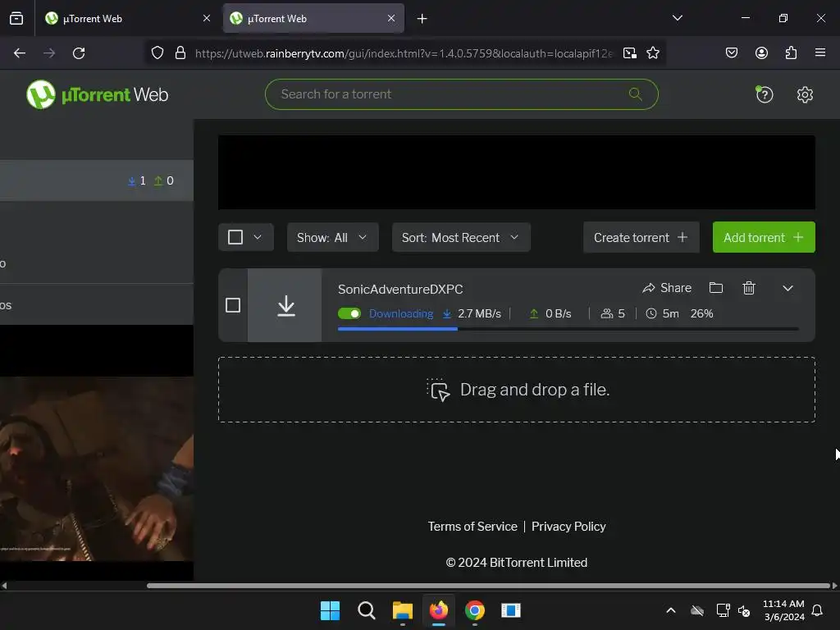Click the green Add torrent button

pyautogui.click(x=764, y=237)
